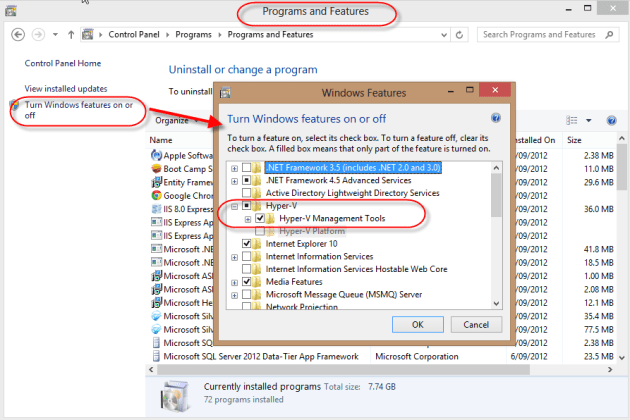Click Windows Features dialog title icon
Screen dimensions: 630x420
[x=225, y=93]
